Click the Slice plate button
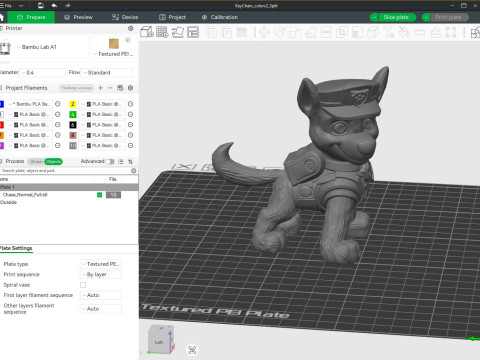The image size is (480, 360). pyautogui.click(x=397, y=17)
